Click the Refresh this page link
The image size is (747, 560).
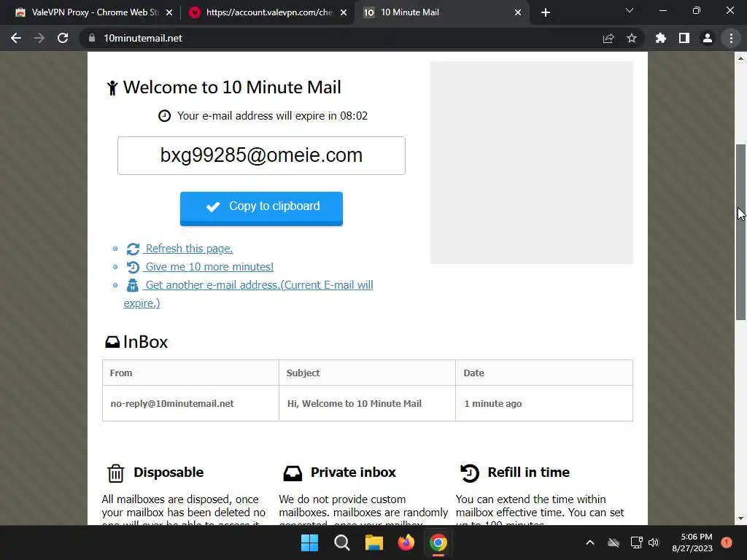pyautogui.click(x=189, y=249)
